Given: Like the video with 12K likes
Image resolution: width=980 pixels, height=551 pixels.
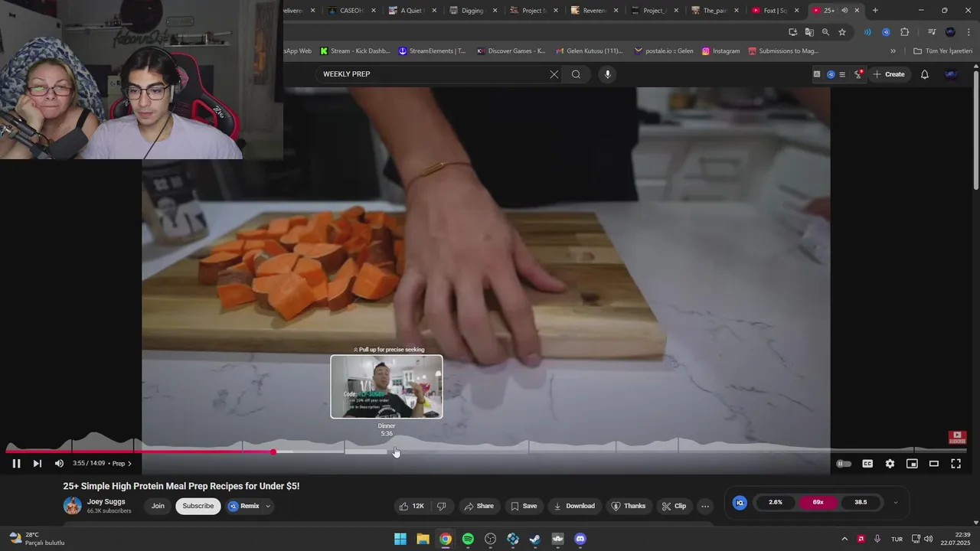Looking at the screenshot, I should point(411,506).
